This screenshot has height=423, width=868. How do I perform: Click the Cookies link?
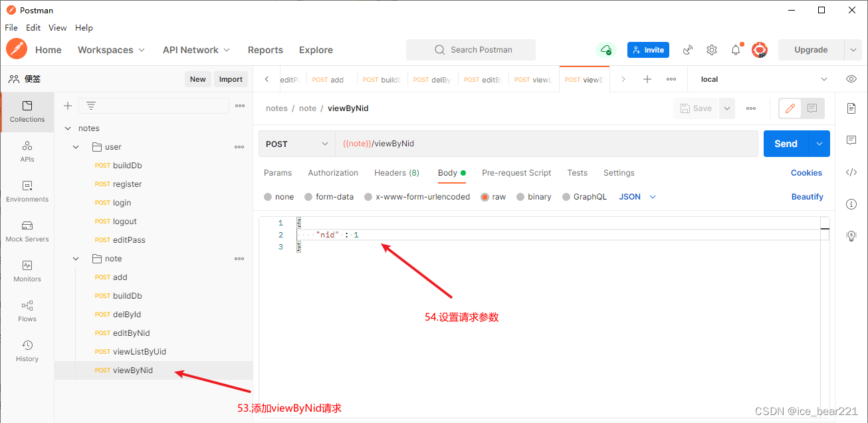click(806, 173)
